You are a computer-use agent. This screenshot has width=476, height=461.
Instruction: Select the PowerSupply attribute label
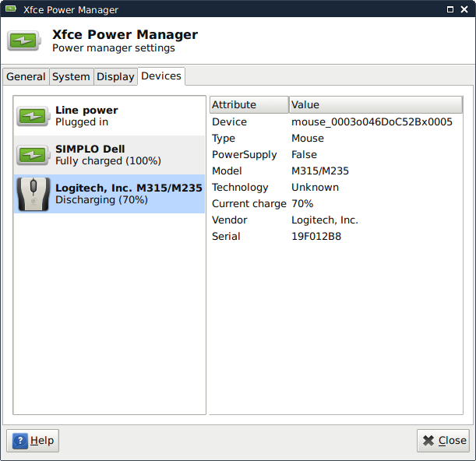point(245,155)
